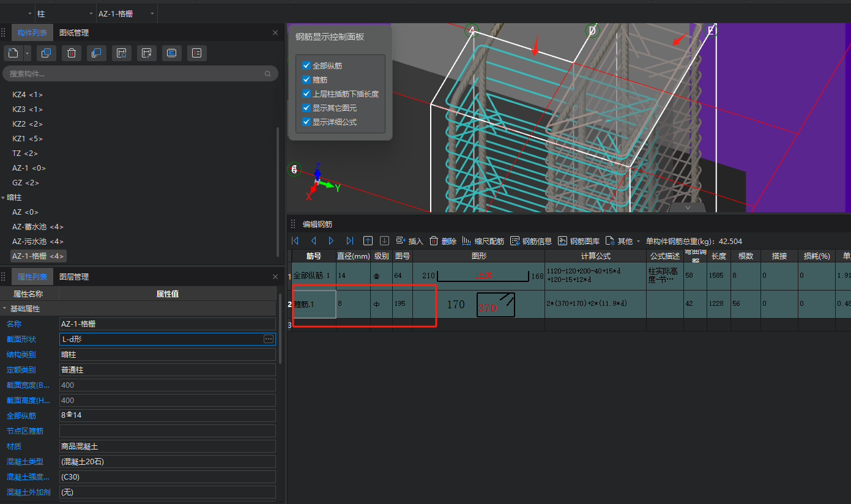This screenshot has height=504, width=851.
Task: Click the 混凝土类型 value field
Action: point(168,462)
